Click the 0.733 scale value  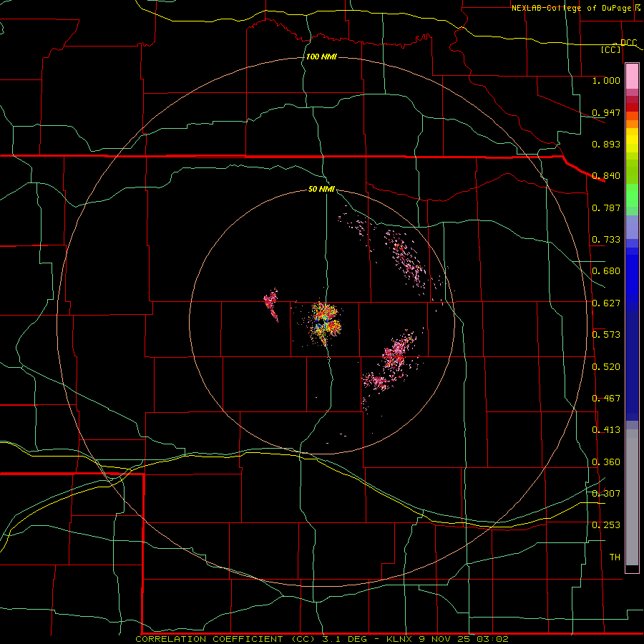pyautogui.click(x=606, y=239)
